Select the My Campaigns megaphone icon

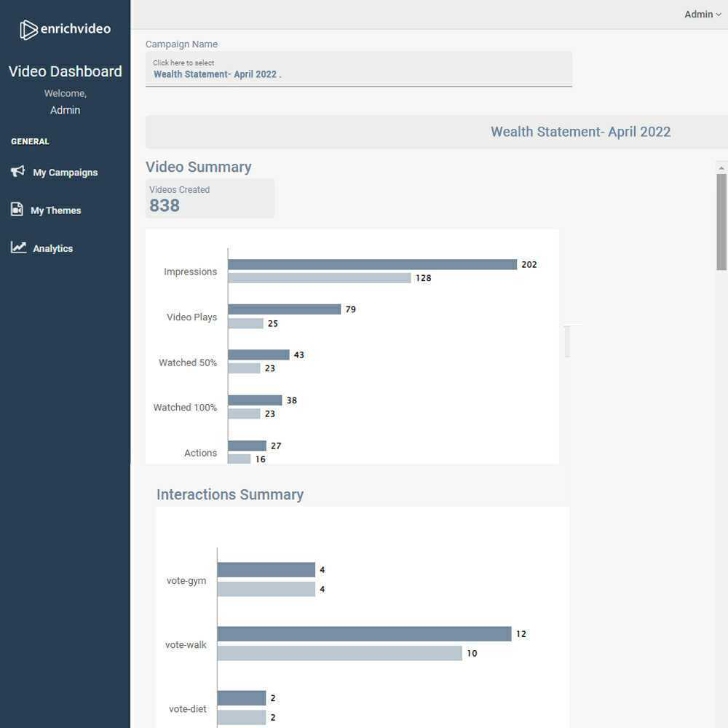point(16,172)
